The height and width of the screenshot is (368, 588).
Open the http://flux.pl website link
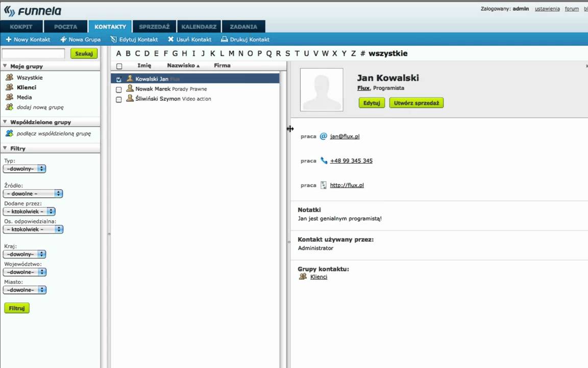(347, 185)
